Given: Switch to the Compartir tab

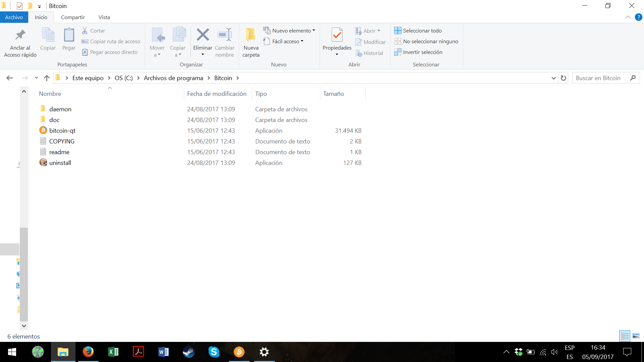Looking at the screenshot, I should coord(73,17).
